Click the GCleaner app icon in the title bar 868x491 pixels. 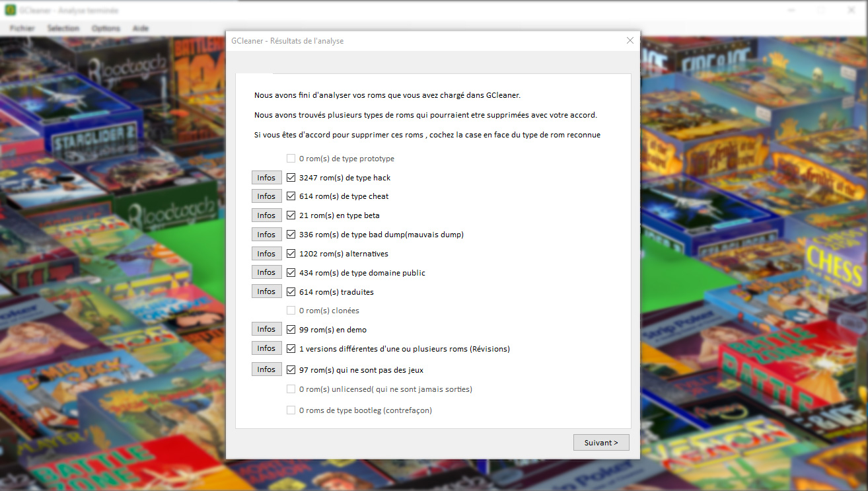tap(11, 10)
